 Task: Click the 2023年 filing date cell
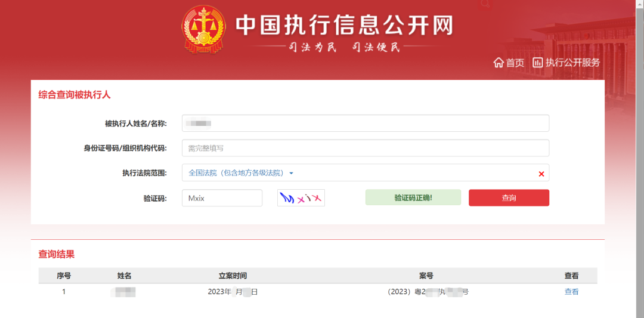(233, 292)
